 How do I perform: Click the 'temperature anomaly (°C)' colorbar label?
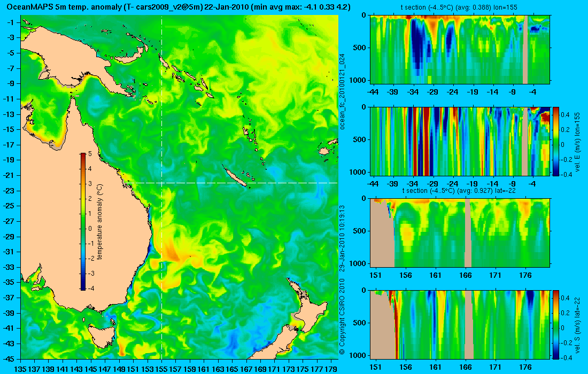click(x=100, y=222)
